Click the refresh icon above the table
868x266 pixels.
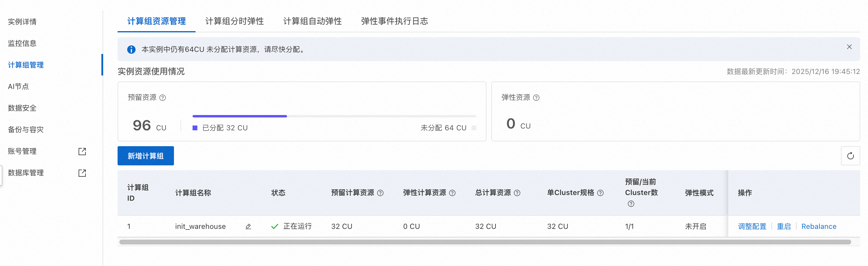pyautogui.click(x=850, y=156)
